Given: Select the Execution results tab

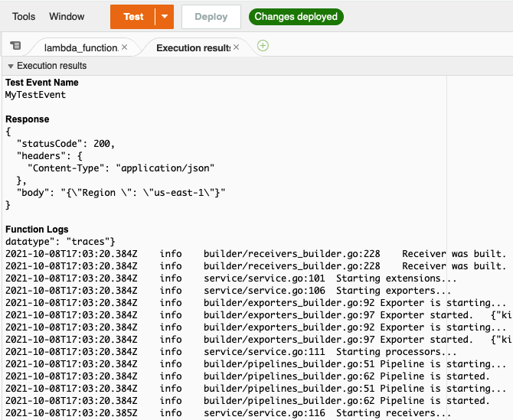Looking at the screenshot, I should 193,48.
